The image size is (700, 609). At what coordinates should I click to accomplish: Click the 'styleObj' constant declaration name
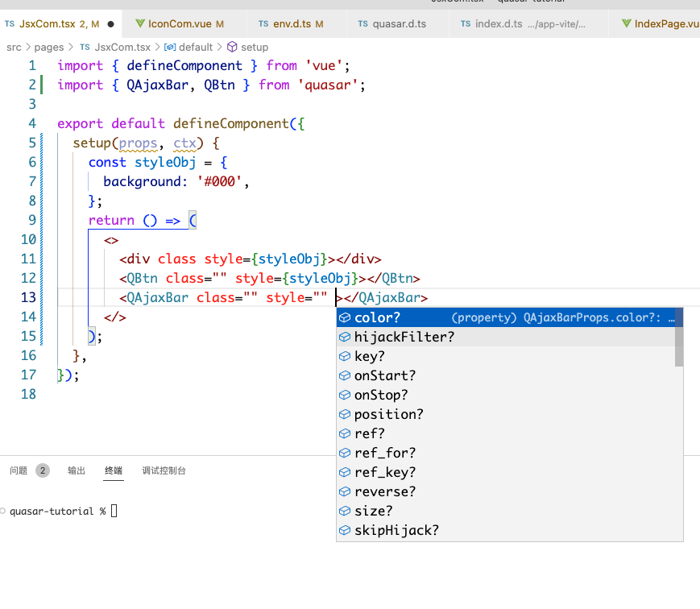tap(165, 162)
